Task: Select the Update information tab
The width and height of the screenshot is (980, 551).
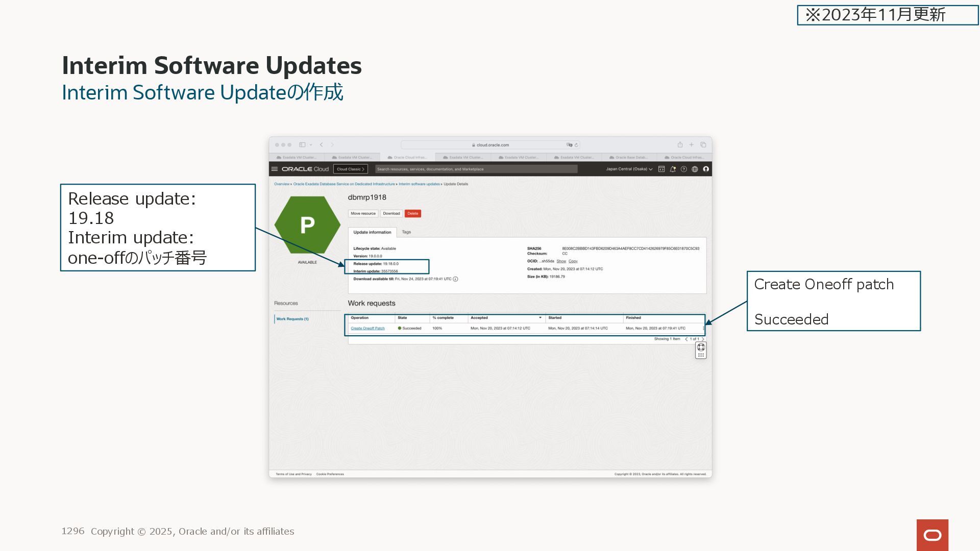Action: coord(372,232)
